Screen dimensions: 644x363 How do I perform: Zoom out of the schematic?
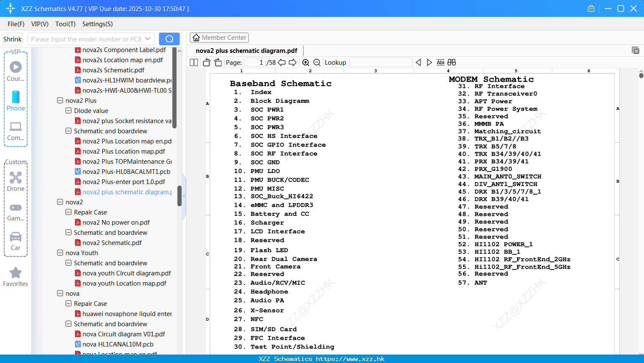[317, 63]
